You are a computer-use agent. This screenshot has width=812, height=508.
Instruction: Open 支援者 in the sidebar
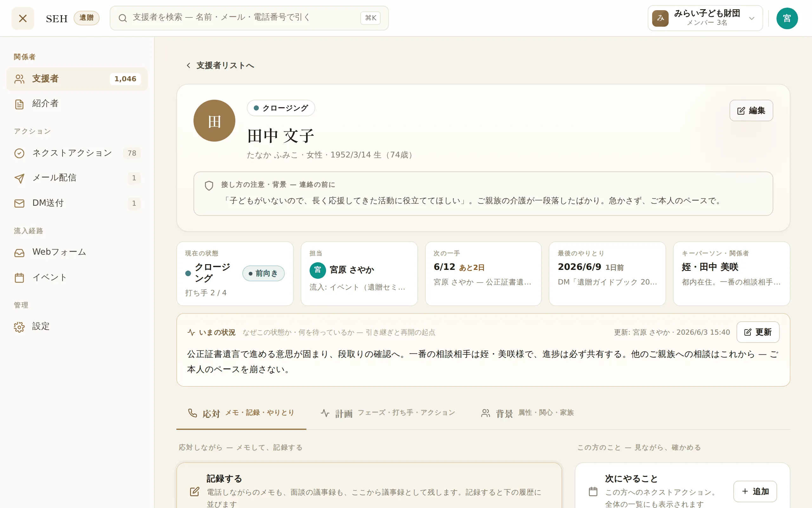coord(77,79)
